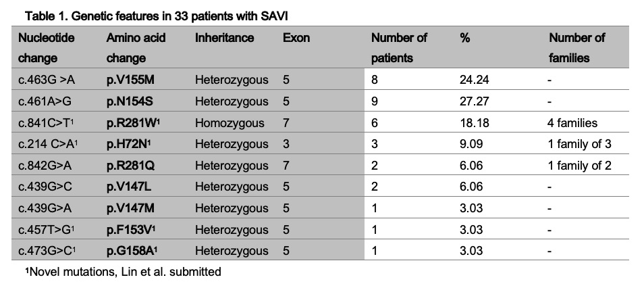Select the p.G158A amino acid cell
Viewport: 644px width, 288px height.
point(132,251)
